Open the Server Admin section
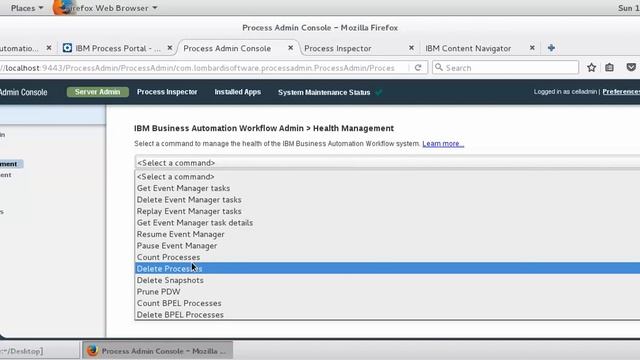 click(x=98, y=92)
